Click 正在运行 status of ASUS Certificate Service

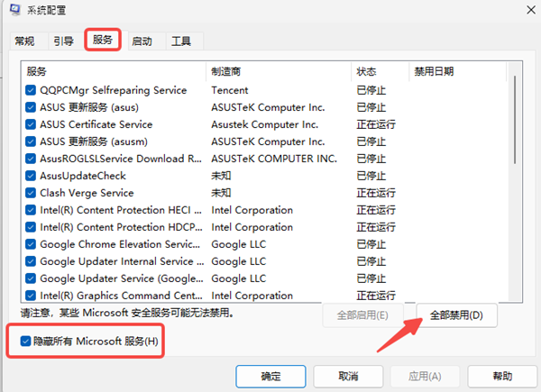tap(376, 124)
